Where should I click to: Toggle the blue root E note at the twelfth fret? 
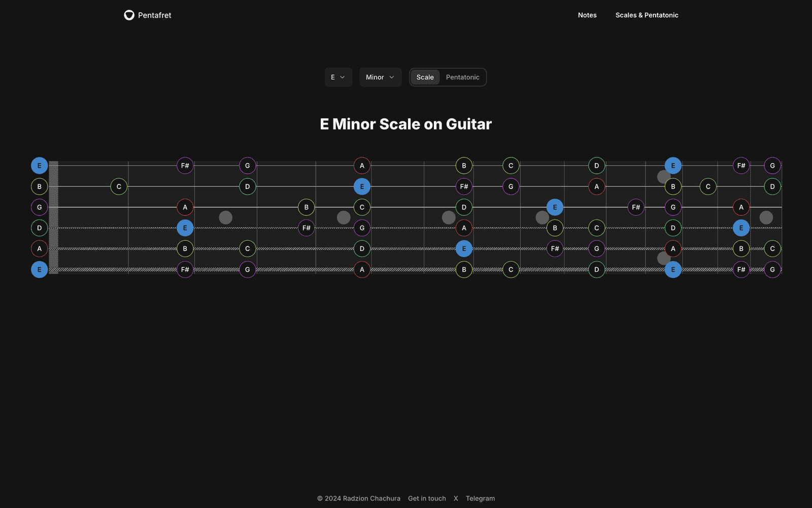coord(673,165)
